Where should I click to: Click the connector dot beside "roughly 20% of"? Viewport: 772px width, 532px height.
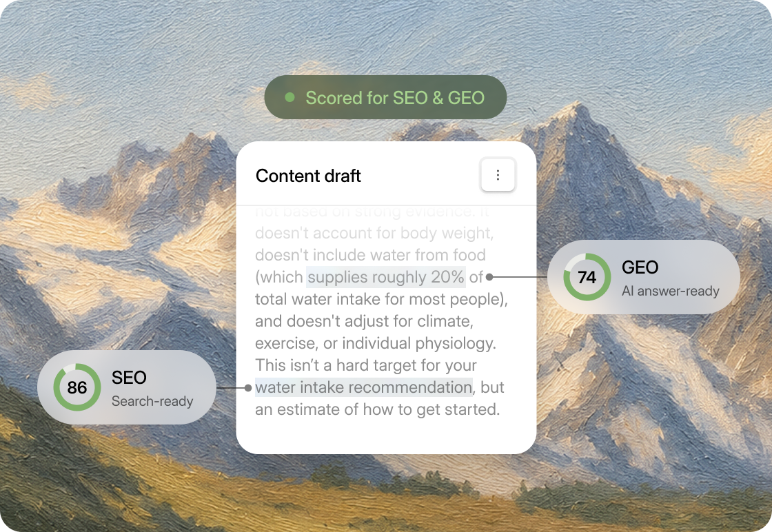(489, 277)
